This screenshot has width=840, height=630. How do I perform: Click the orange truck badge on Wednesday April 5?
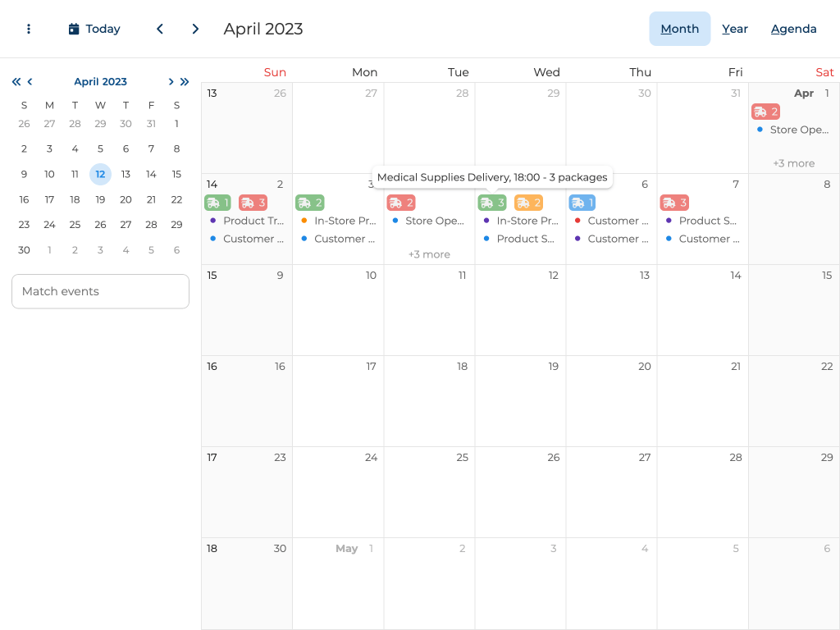point(528,203)
